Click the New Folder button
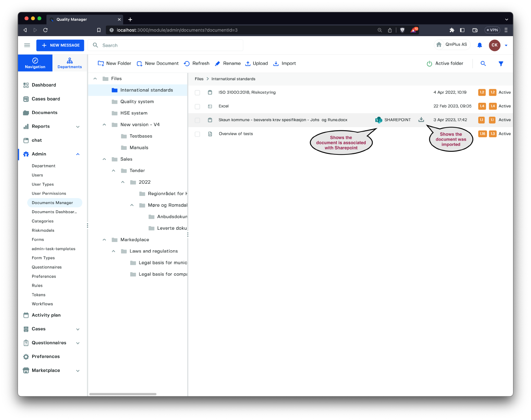The image size is (531, 420). click(114, 64)
